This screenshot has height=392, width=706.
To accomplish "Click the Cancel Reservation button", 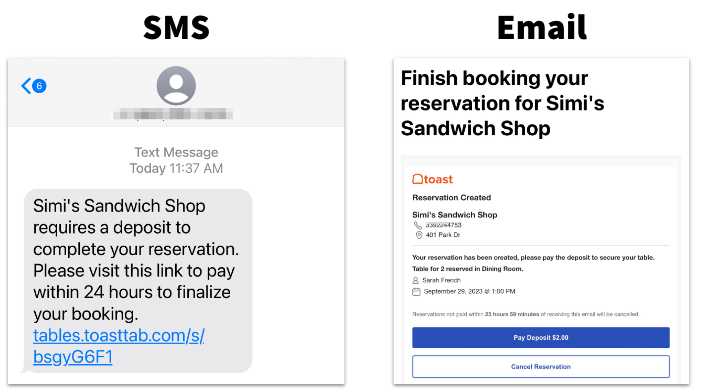I will coord(541,366).
